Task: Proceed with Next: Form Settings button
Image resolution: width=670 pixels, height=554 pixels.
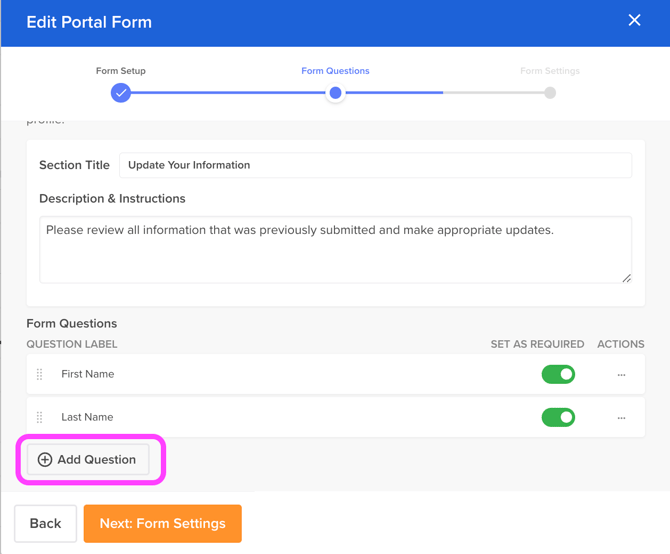Action: point(162,523)
